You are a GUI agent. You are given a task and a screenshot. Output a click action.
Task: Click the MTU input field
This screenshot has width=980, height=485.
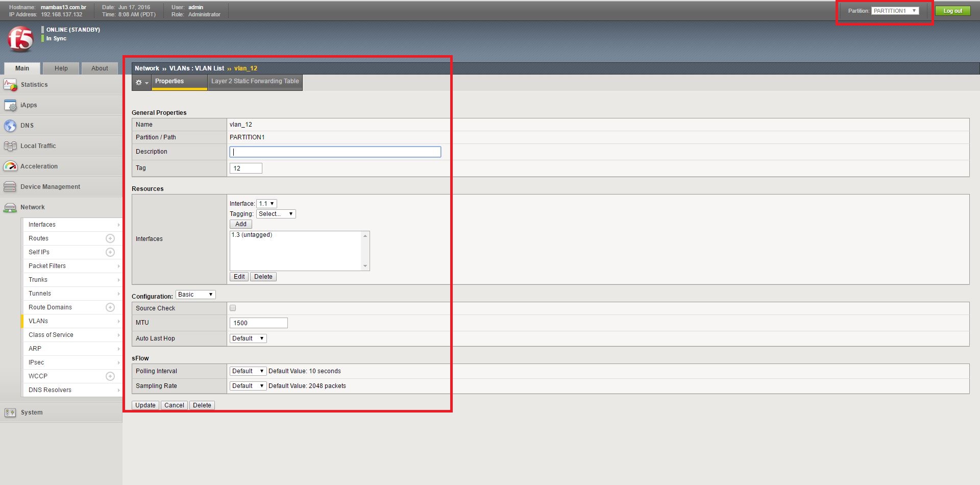tap(258, 323)
